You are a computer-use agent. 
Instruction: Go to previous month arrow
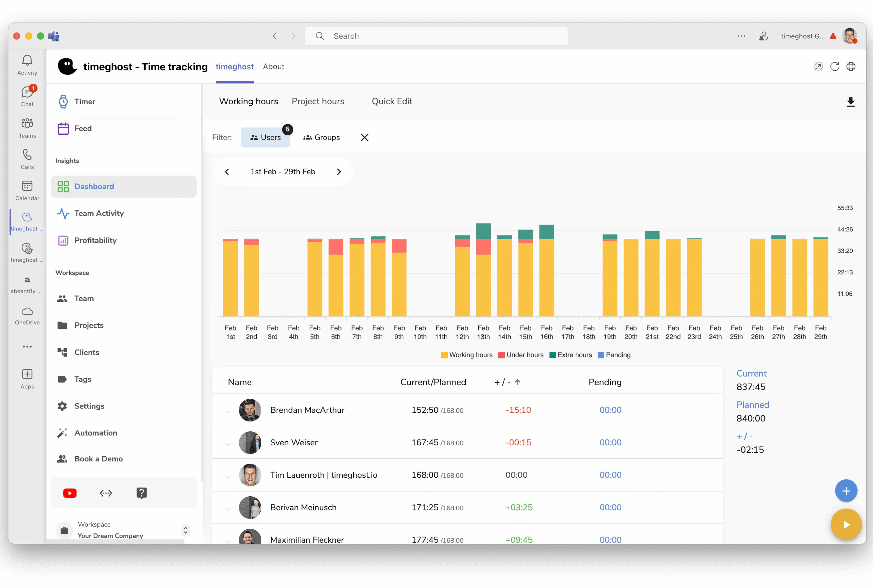[227, 172]
